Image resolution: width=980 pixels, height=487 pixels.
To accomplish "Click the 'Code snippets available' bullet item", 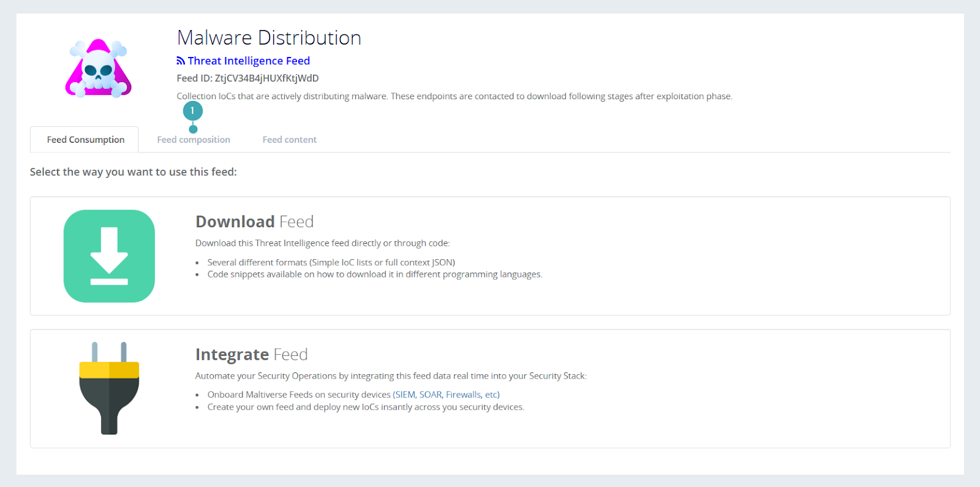I will [374, 274].
